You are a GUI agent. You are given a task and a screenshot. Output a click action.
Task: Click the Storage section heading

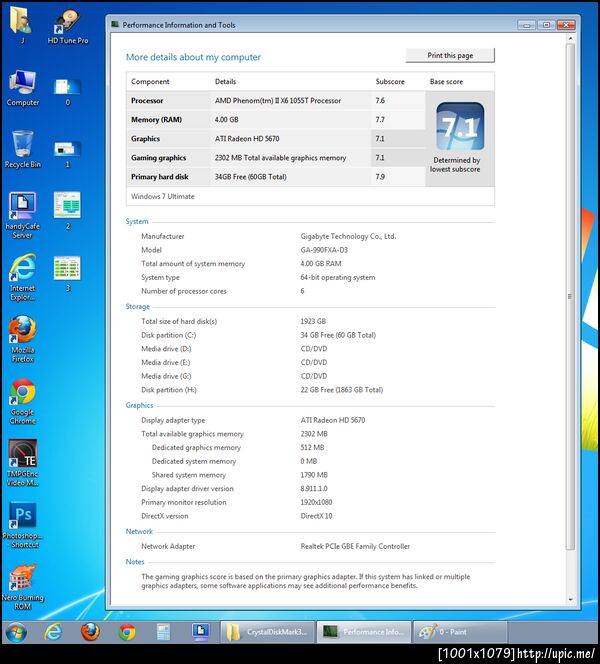(x=138, y=307)
